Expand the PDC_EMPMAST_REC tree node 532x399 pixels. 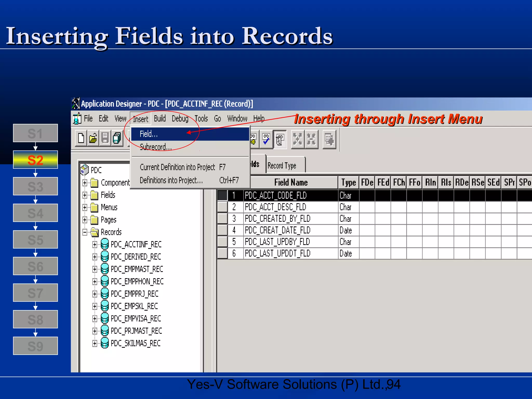point(95,269)
